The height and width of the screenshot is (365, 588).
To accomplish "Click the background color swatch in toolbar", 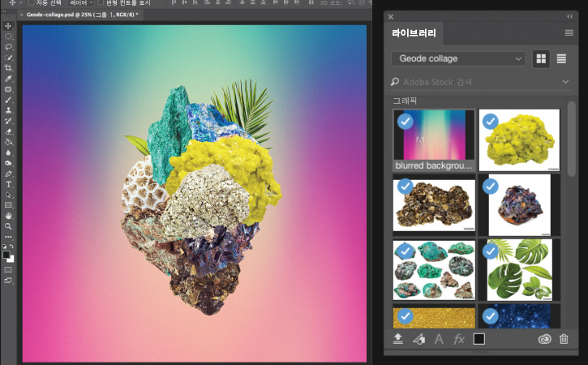I will 11,260.
